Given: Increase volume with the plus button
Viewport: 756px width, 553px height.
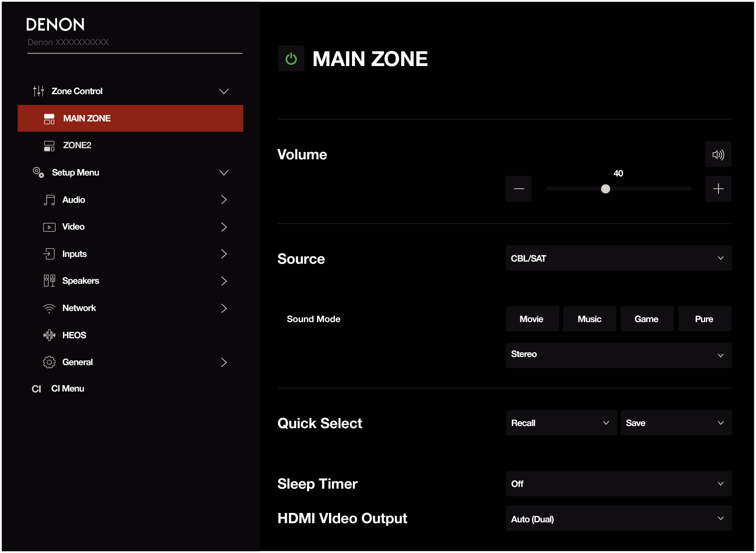Looking at the screenshot, I should [x=718, y=189].
